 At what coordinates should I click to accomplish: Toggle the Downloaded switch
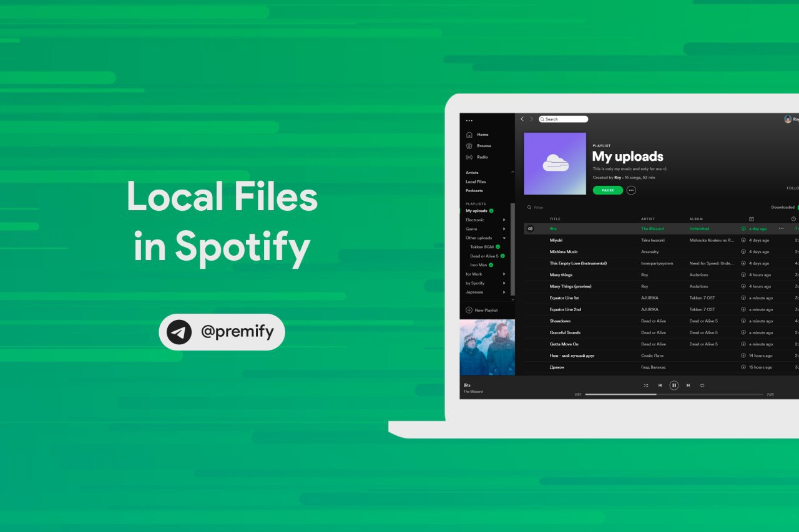(x=798, y=208)
